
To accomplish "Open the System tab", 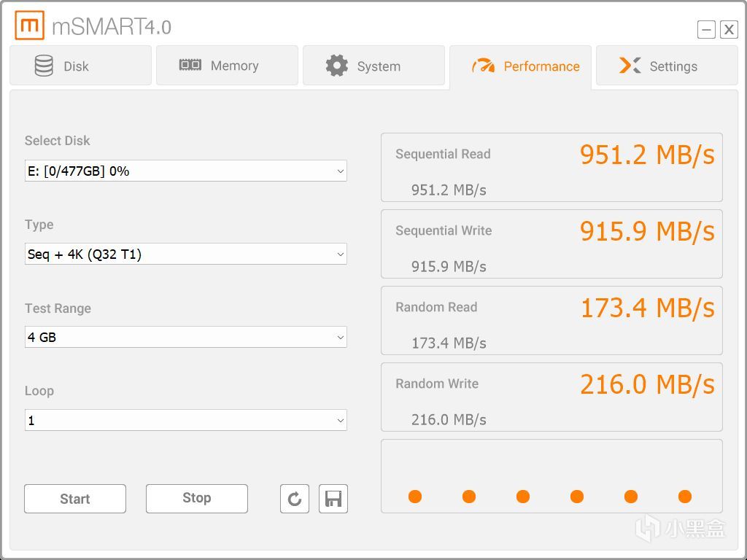I will [373, 66].
